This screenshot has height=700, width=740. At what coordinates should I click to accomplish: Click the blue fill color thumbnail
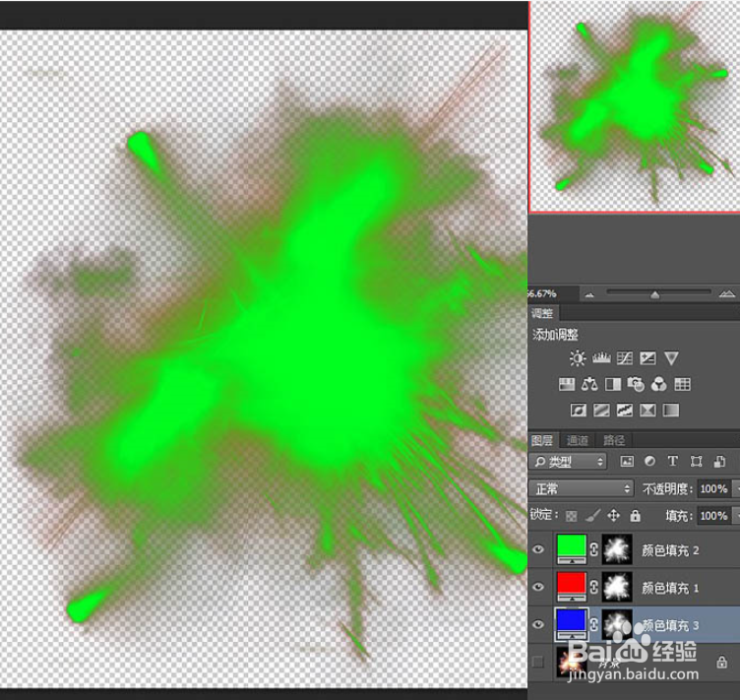click(x=572, y=624)
